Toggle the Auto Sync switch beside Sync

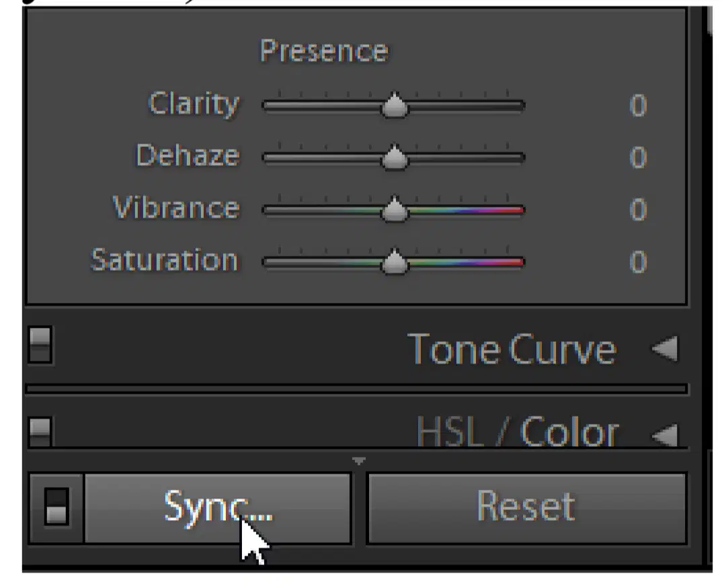pyautogui.click(x=56, y=507)
